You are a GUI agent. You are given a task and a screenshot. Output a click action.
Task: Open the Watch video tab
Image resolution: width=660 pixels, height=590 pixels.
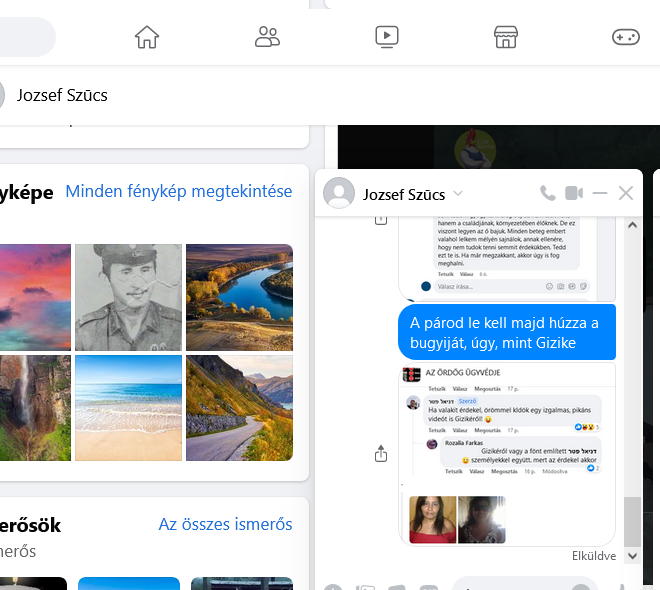(x=387, y=37)
